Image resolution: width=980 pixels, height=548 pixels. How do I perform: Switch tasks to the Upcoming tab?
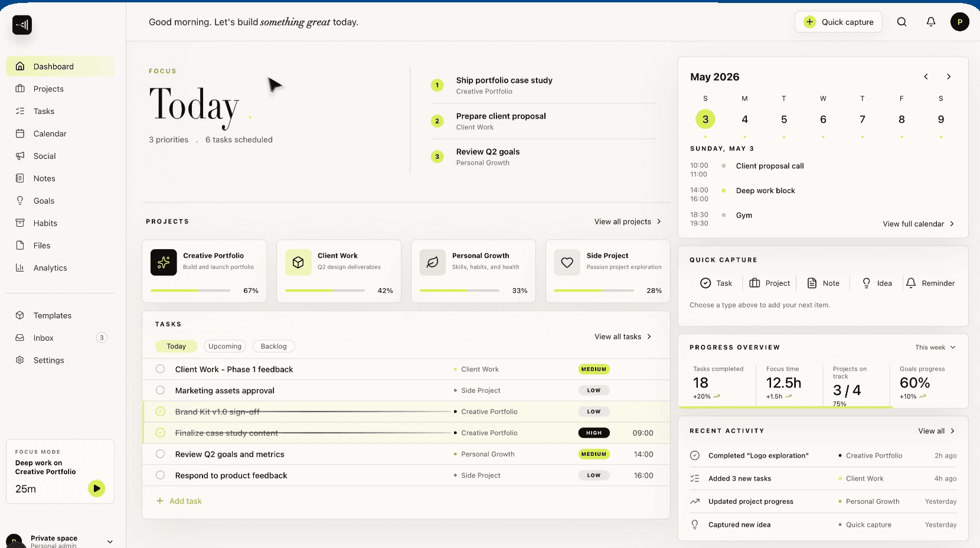click(225, 347)
